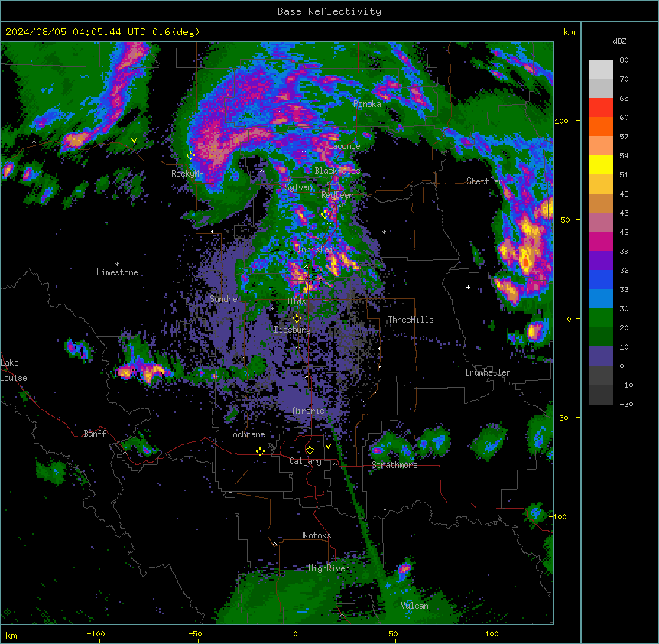
Task: Click the Drumheller city label
Action: (x=488, y=372)
